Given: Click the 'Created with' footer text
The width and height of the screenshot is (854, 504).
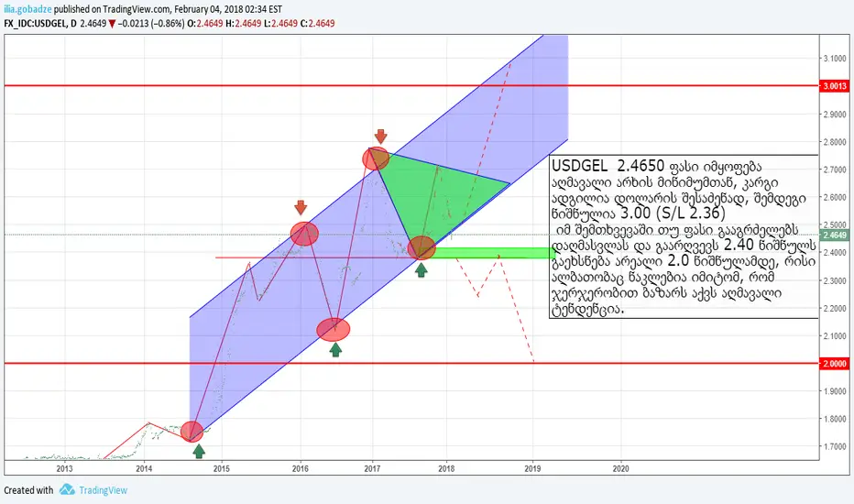Looking at the screenshot, I should 28,490.
